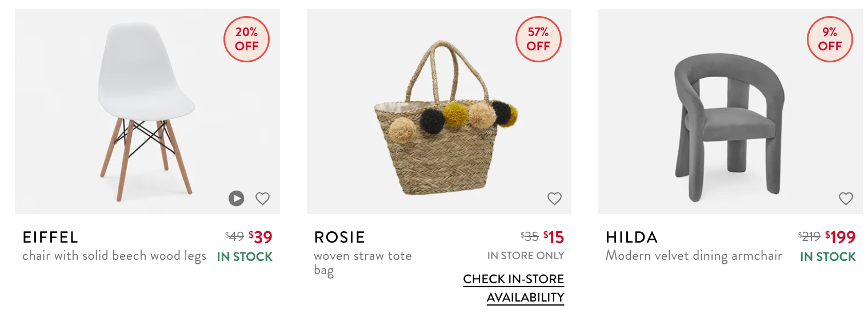Add Eiffel chair to wishlist
The image size is (868, 321).
point(262,199)
